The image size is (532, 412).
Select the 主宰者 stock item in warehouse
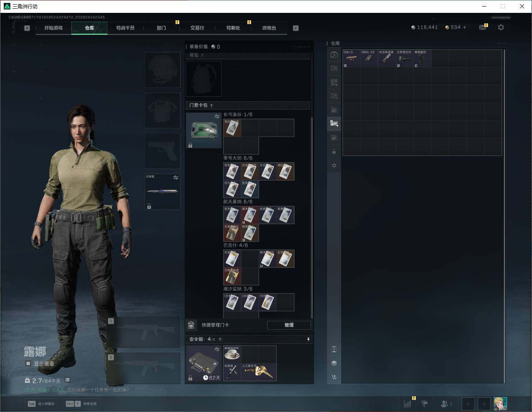click(x=405, y=59)
